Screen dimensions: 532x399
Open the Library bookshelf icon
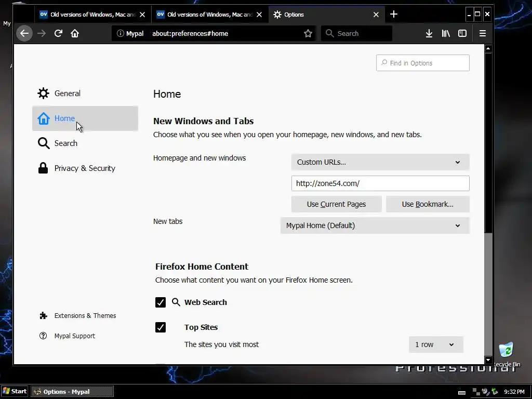tap(445, 33)
